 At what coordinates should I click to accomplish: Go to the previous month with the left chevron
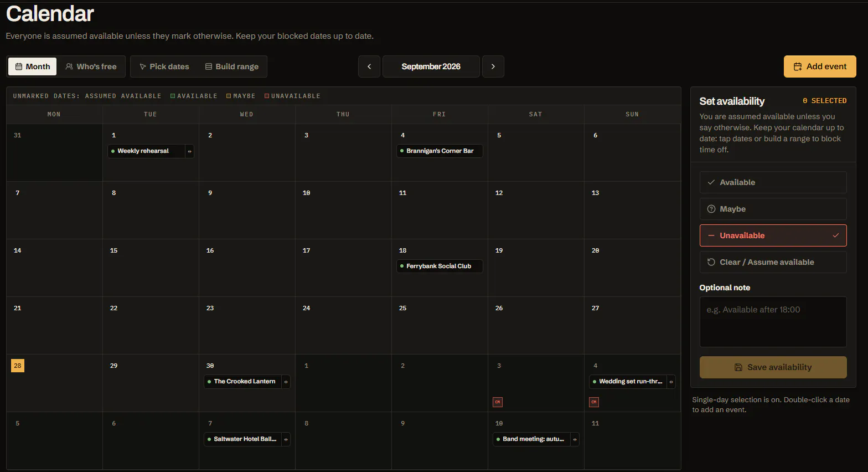pos(369,66)
